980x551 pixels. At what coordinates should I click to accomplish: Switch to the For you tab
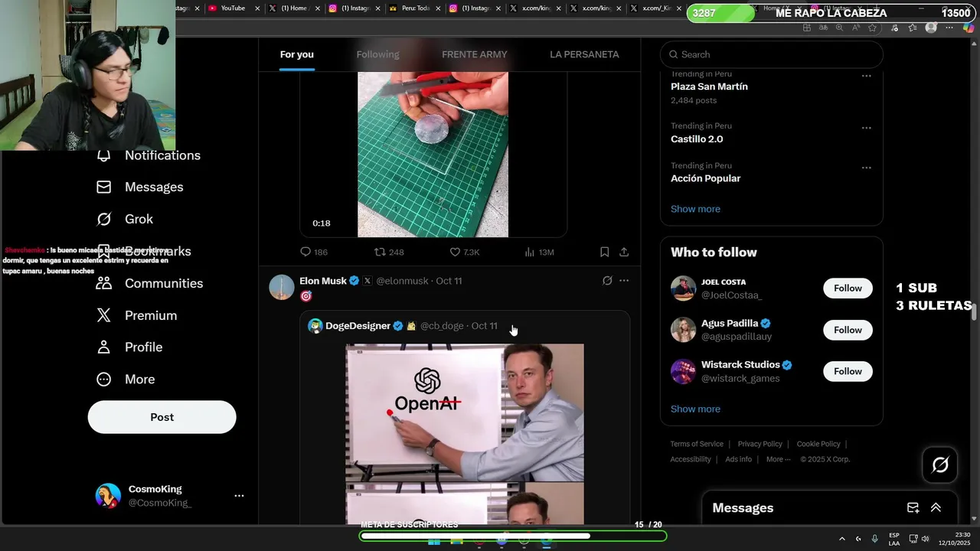pos(296,54)
